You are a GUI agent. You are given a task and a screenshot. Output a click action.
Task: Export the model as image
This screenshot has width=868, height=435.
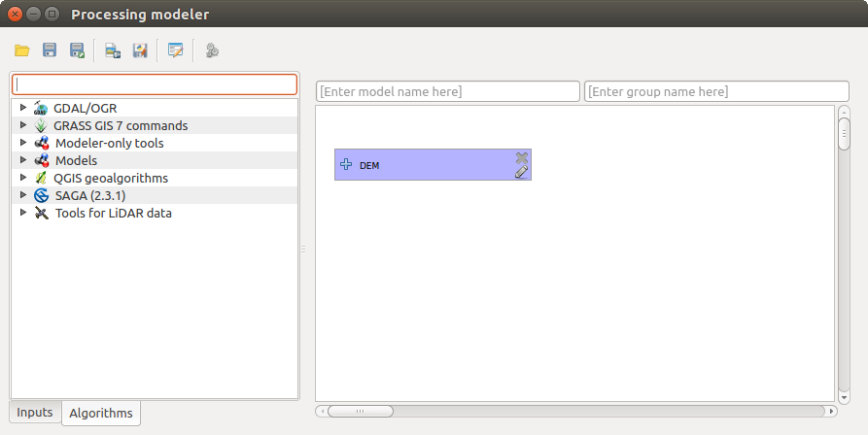(113, 50)
